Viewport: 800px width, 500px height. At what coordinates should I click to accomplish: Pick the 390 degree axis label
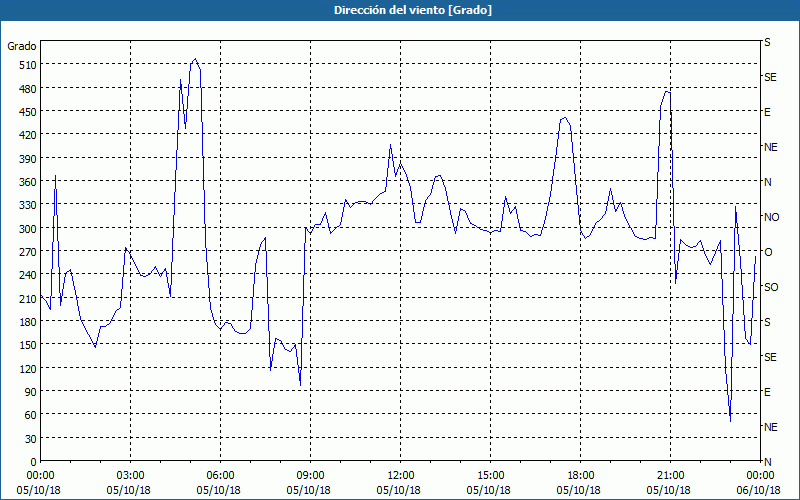(29, 159)
